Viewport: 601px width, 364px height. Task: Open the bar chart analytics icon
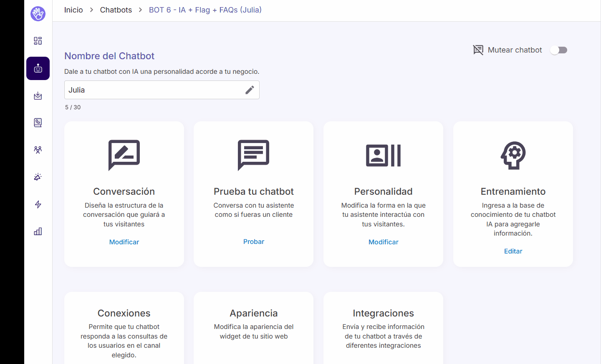(38, 231)
